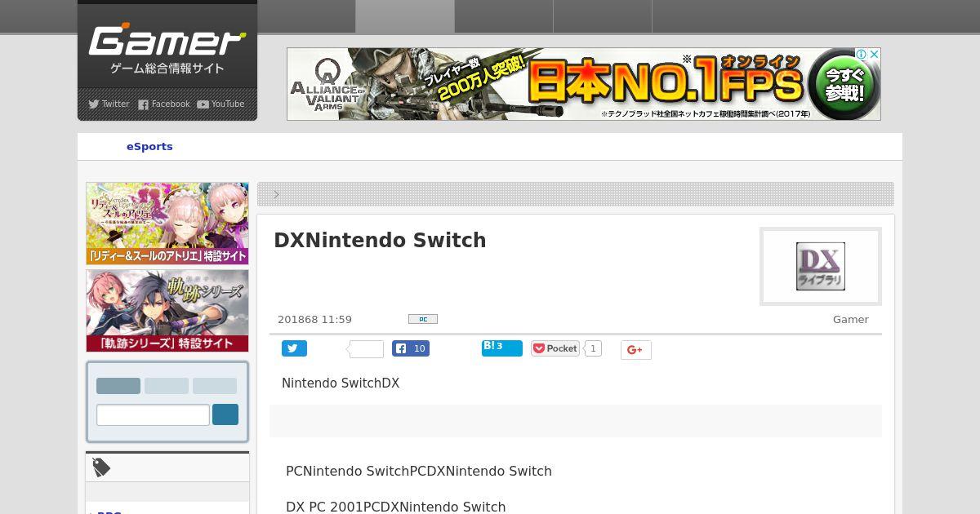980x514 pixels.
Task: Visit the Gamer Facebook page
Action: click(163, 104)
